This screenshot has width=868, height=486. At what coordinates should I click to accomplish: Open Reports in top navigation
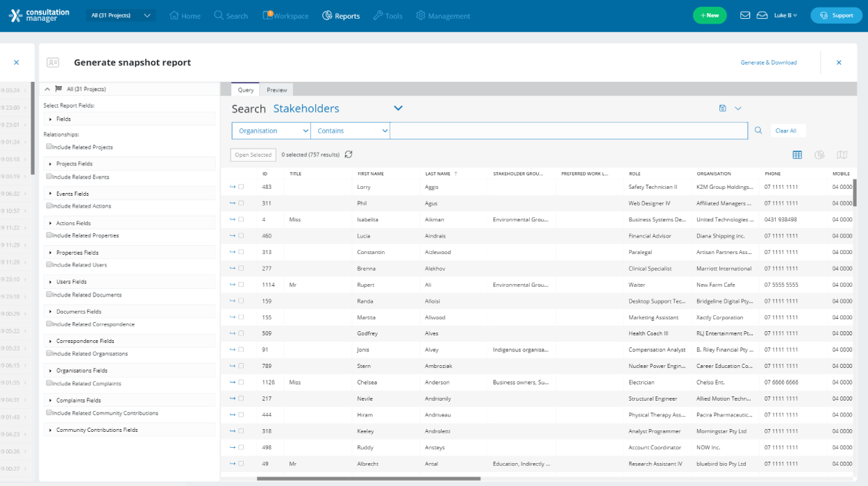point(341,15)
